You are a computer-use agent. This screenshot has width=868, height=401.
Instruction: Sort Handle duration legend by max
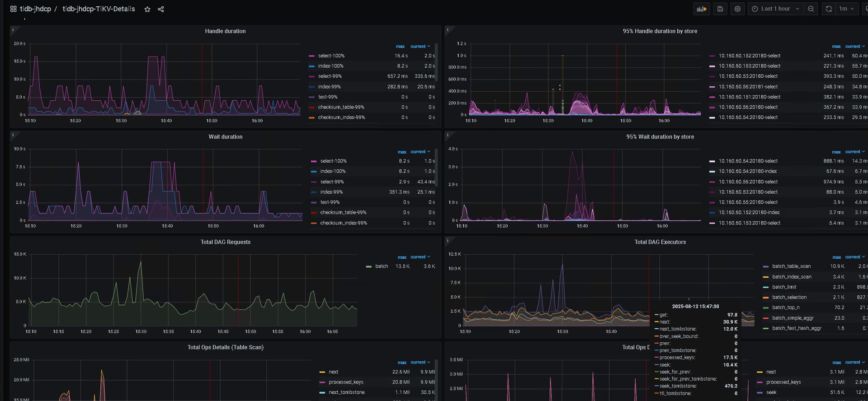pyautogui.click(x=400, y=47)
